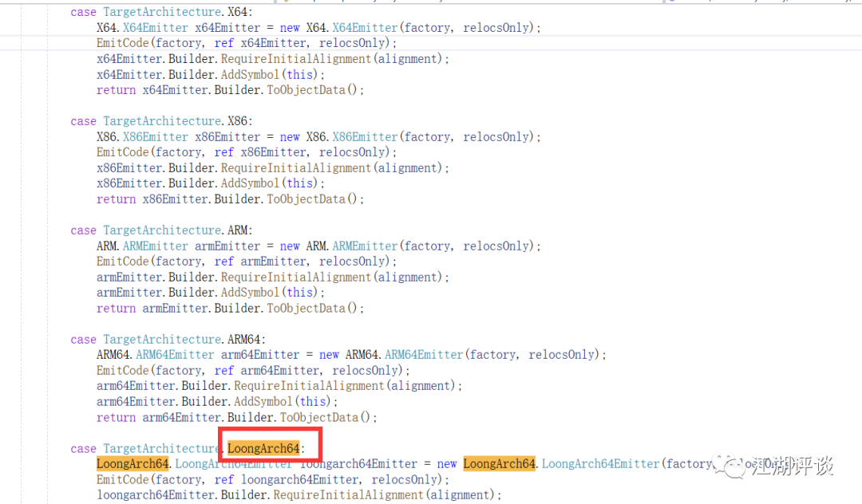The height and width of the screenshot is (504, 862).
Task: Click 'arm64Emitter.Builder.RequireInitialAlignment(alignment);' line
Action: (279, 386)
